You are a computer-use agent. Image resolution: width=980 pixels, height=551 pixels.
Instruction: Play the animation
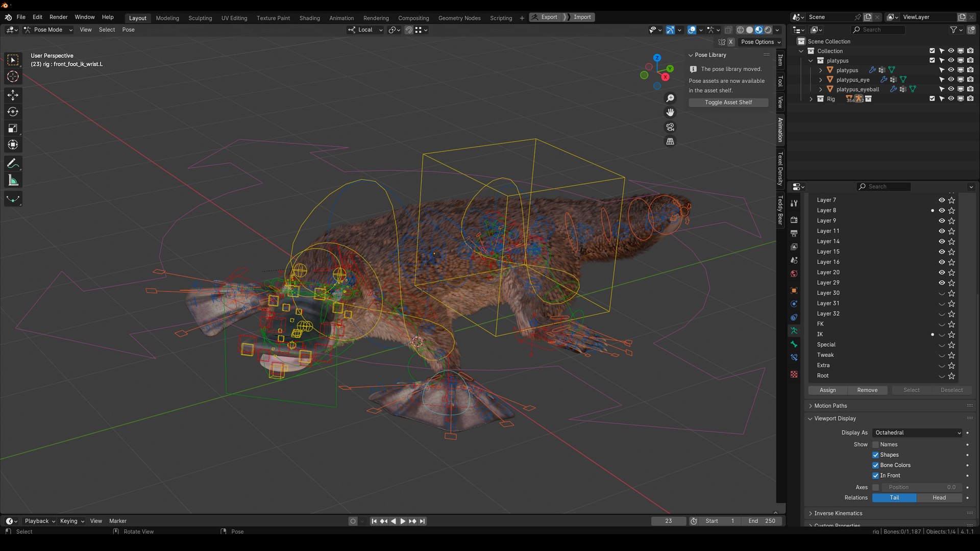402,521
